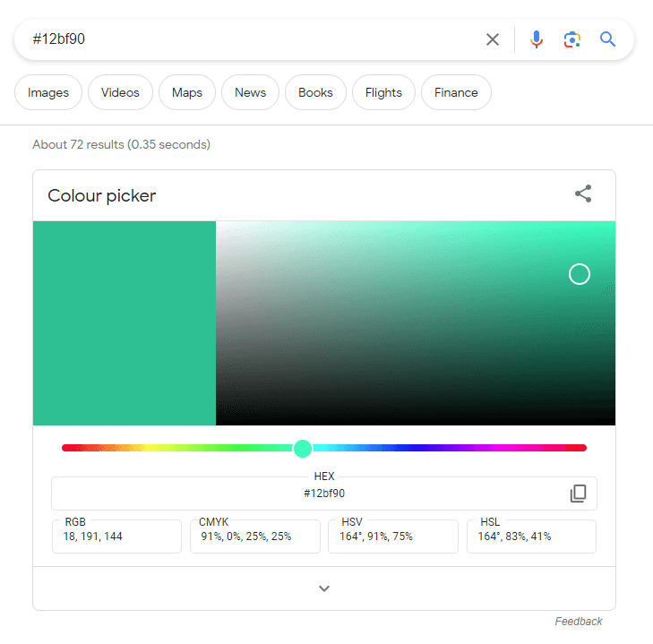Expand the colour picker with the down chevron
Screen dimensions: 653x644
(x=324, y=588)
